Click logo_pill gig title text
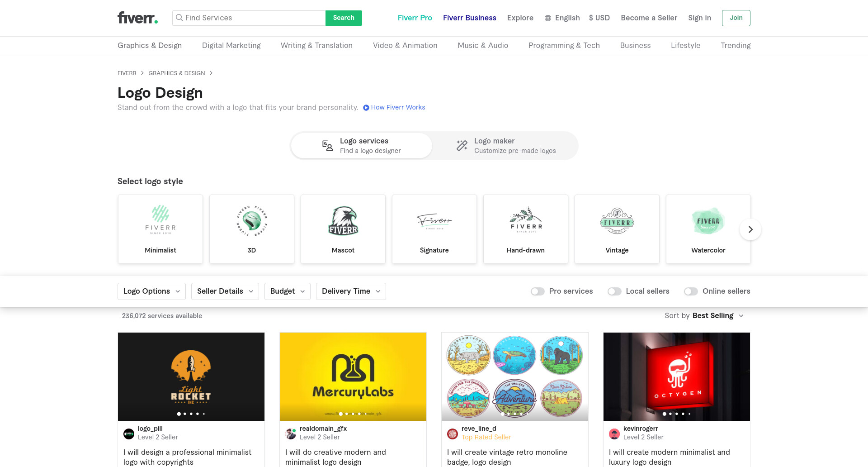The height and width of the screenshot is (467, 868). [x=187, y=457]
